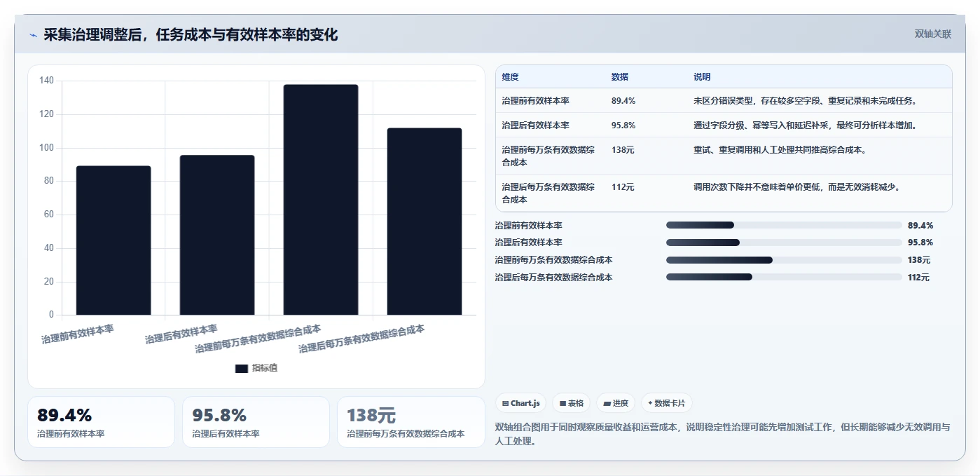Click table cell value 112元

pos(622,187)
